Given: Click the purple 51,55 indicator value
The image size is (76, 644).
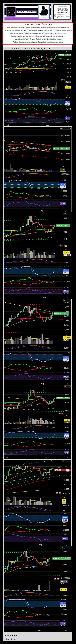Looking at the screenshot, I should [63, 204].
